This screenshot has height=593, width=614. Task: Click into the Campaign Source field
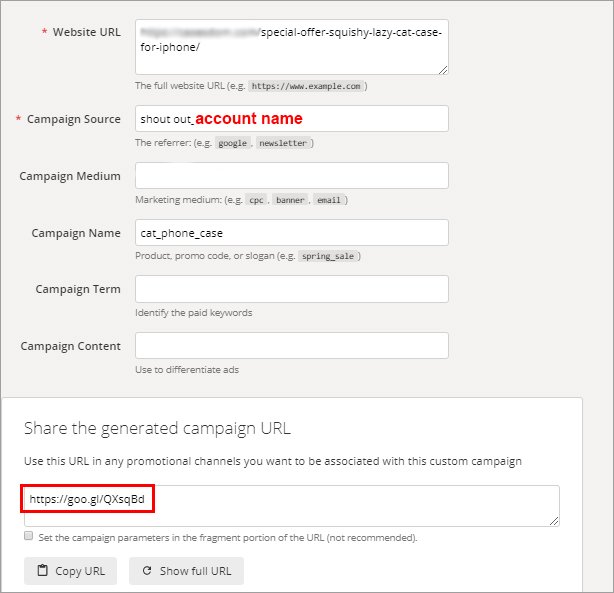coord(291,119)
